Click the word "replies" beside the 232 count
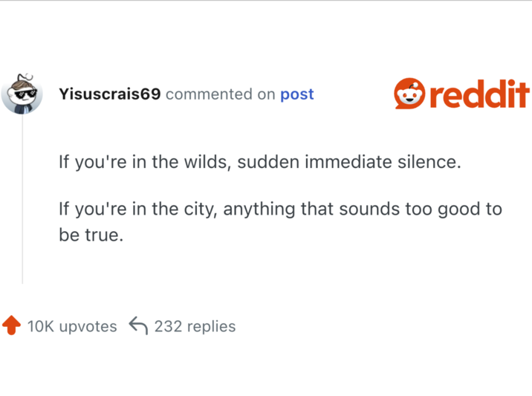The image size is (532, 396). pos(211,326)
